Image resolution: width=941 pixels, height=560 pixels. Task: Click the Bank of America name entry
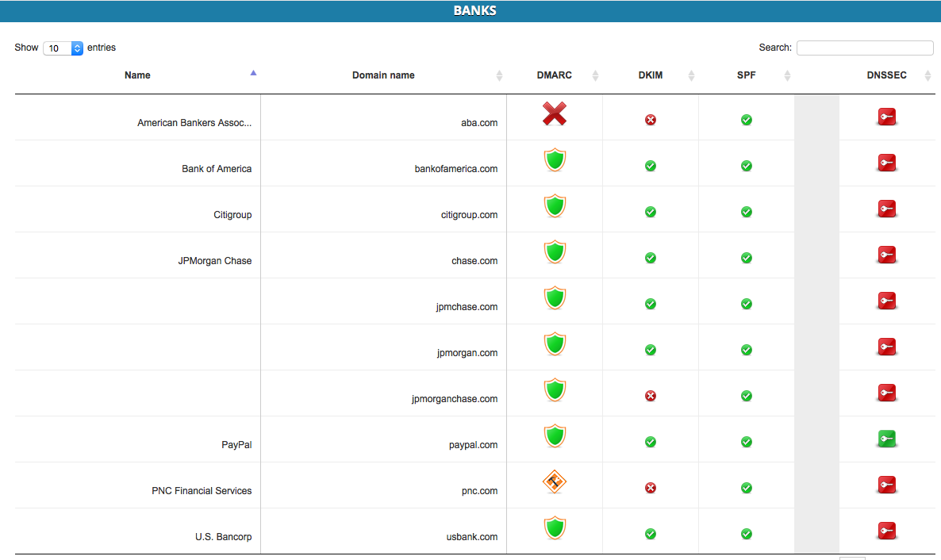point(217,169)
